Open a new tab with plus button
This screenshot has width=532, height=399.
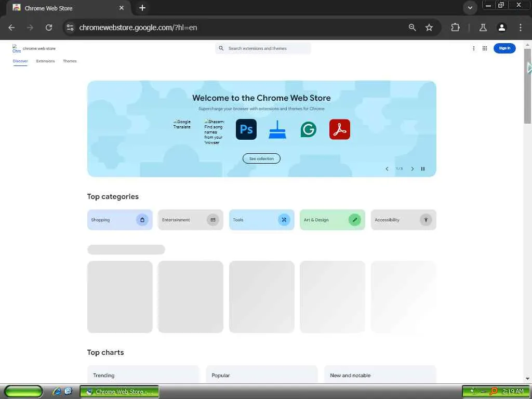coord(142,8)
